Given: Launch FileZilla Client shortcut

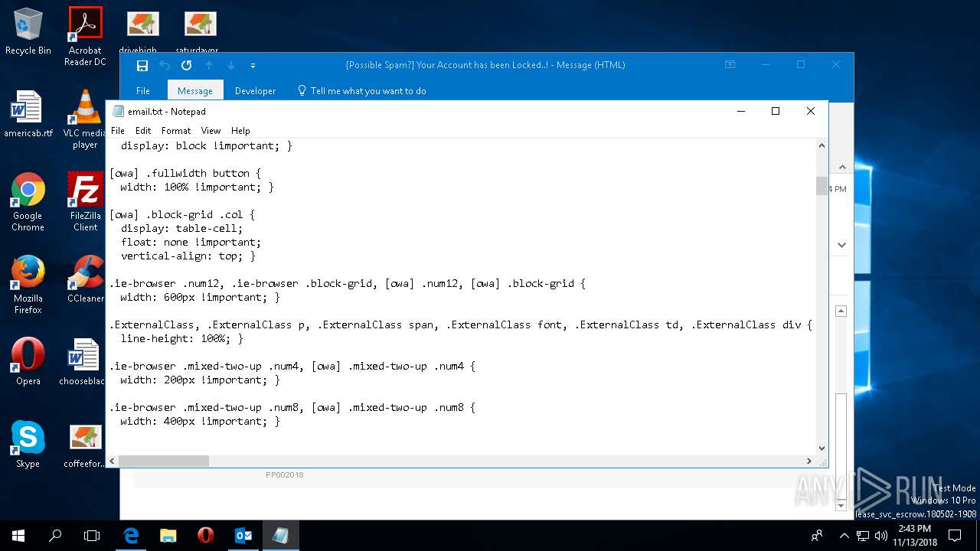Looking at the screenshot, I should pos(85,202).
